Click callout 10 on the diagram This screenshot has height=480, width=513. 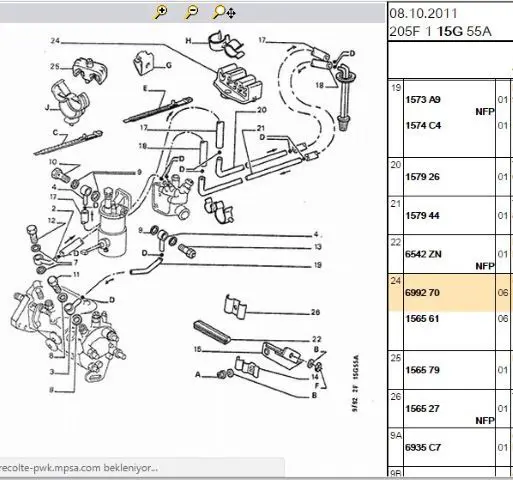pyautogui.click(x=53, y=162)
